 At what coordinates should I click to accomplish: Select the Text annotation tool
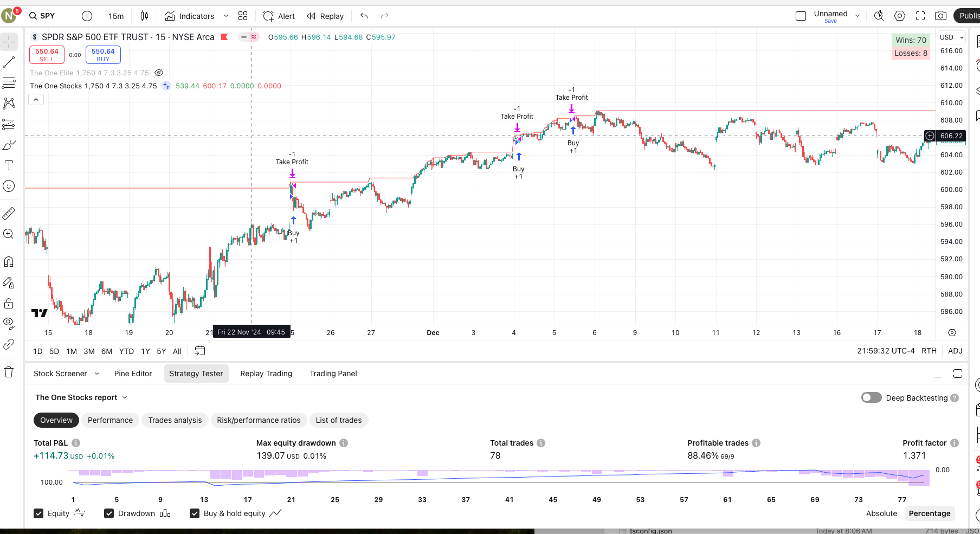[9, 165]
